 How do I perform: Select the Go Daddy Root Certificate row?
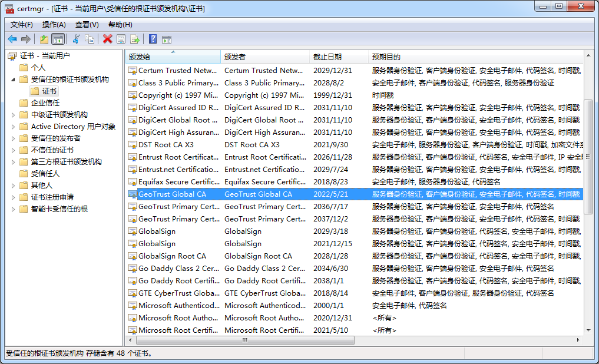click(355, 281)
